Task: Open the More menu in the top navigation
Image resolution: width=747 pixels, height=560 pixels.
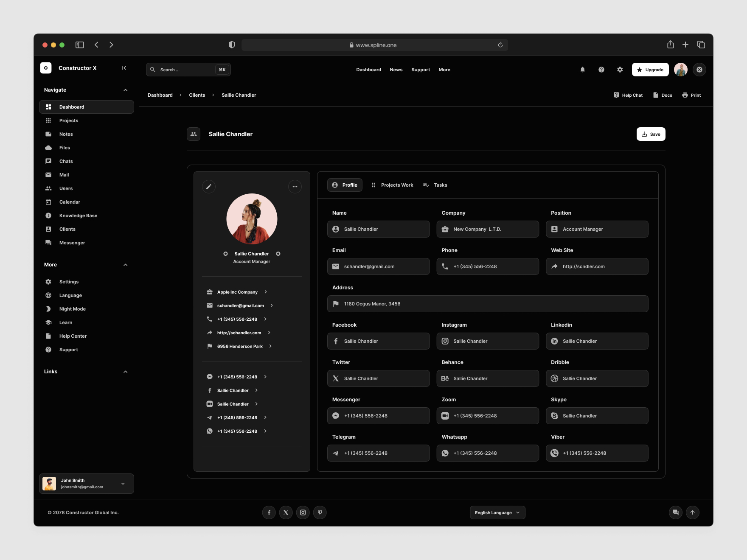Action: tap(444, 70)
